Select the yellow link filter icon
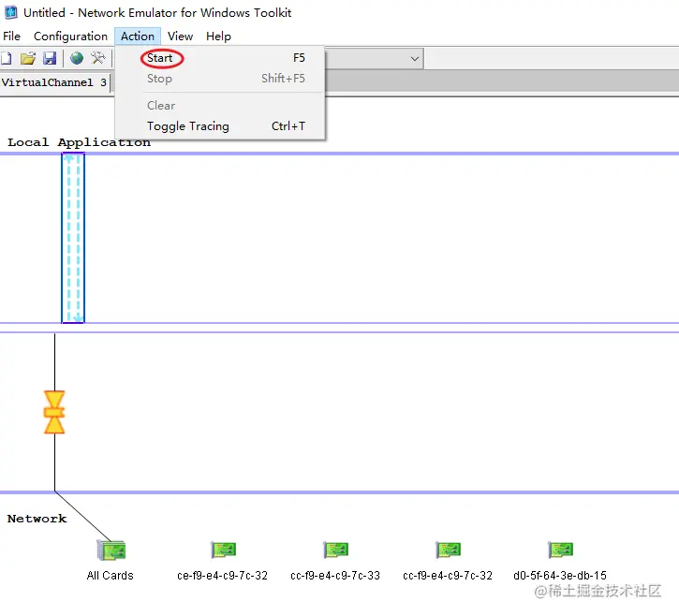679x616 pixels. pos(54,412)
